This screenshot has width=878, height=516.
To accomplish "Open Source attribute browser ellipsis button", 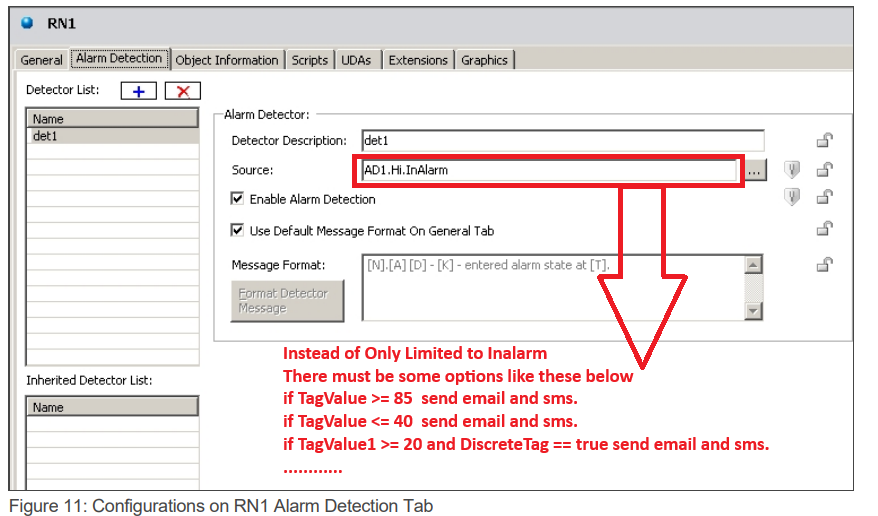I will (x=754, y=170).
